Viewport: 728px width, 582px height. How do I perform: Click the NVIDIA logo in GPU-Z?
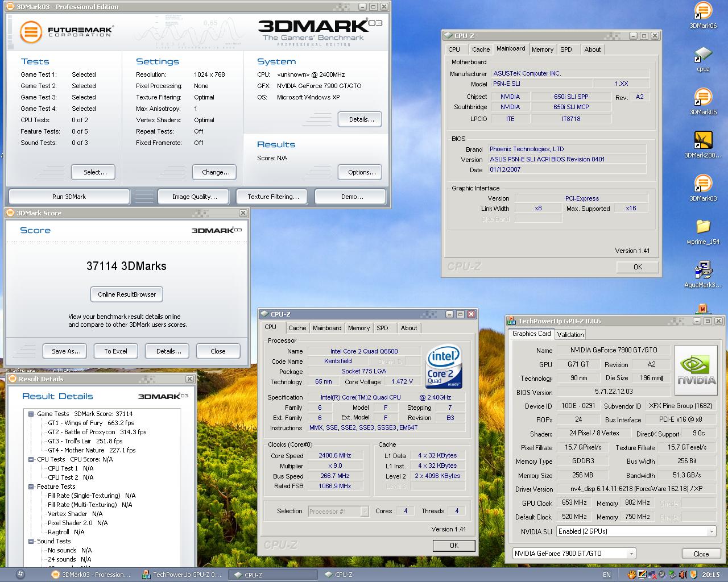coord(696,370)
